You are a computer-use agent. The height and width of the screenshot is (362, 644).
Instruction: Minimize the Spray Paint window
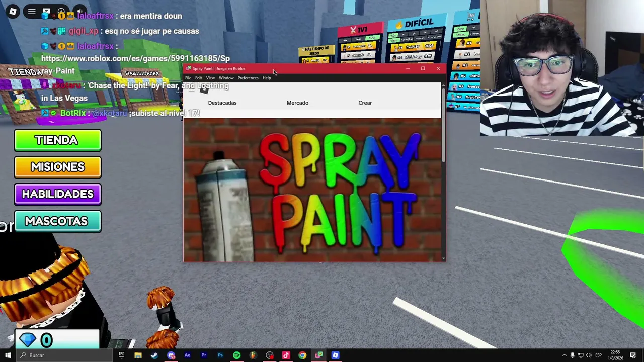(408, 68)
